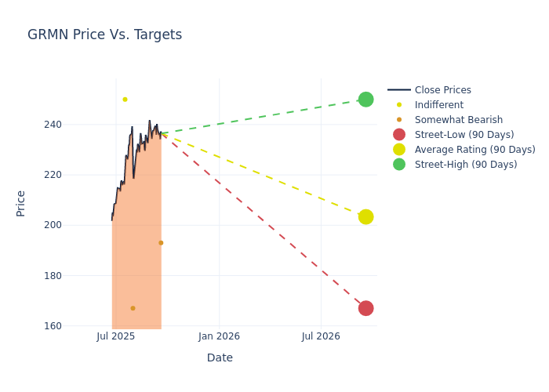Click the Jul 2025 x-axis tick label
The width and height of the screenshot is (549, 392).
point(116,337)
